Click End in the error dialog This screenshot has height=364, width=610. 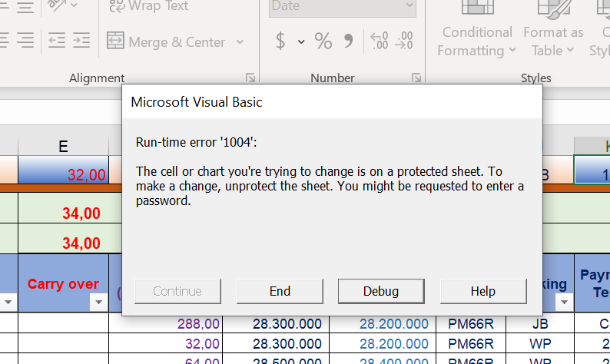coord(280,291)
